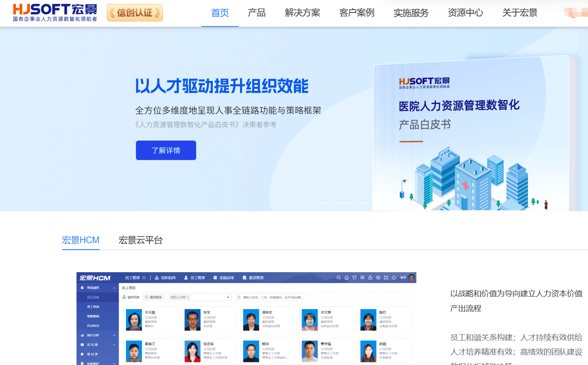The height and width of the screenshot is (365, 588).
Task: Click the photo of 杨华
Action: click(251, 351)
